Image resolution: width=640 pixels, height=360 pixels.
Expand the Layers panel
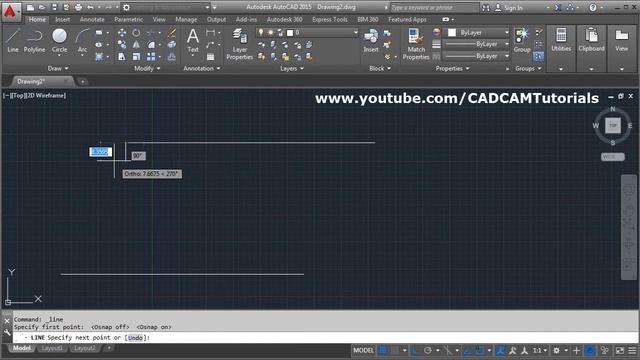pyautogui.click(x=292, y=69)
